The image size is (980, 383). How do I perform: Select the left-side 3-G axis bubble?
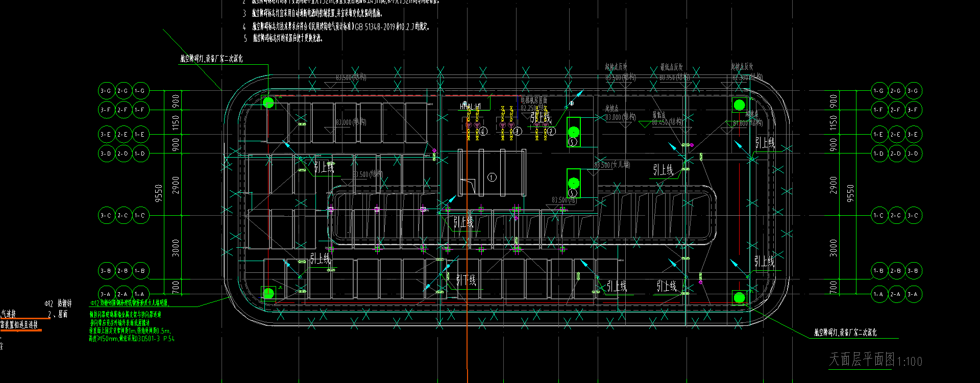pos(106,91)
